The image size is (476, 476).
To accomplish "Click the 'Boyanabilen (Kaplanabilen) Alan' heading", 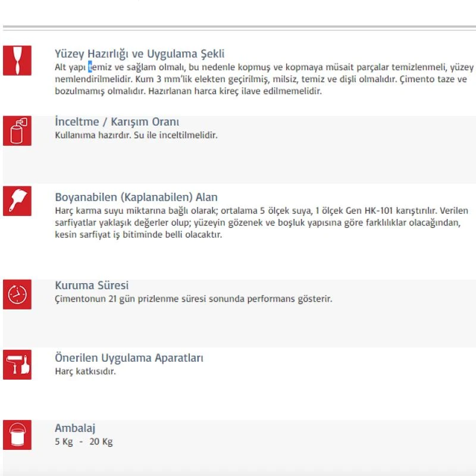I will (136, 197).
